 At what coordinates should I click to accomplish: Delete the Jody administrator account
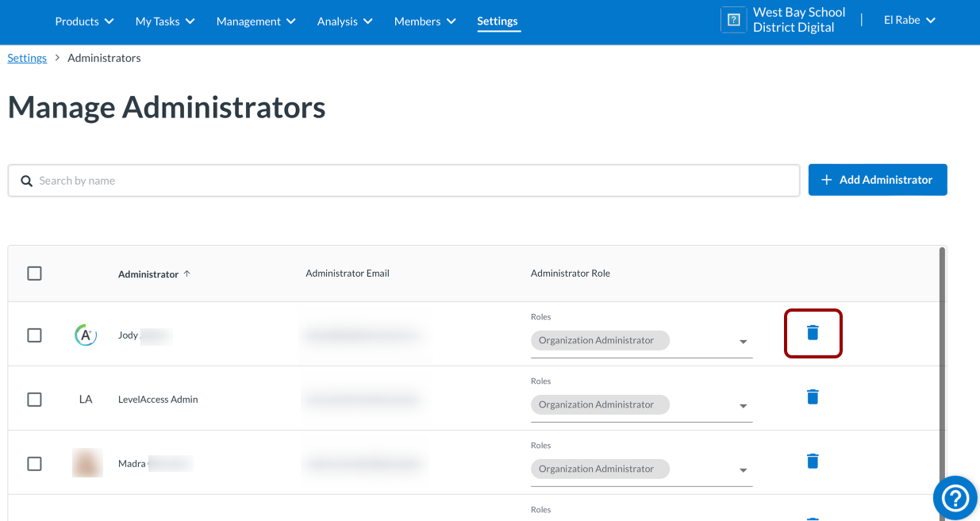[x=813, y=332]
